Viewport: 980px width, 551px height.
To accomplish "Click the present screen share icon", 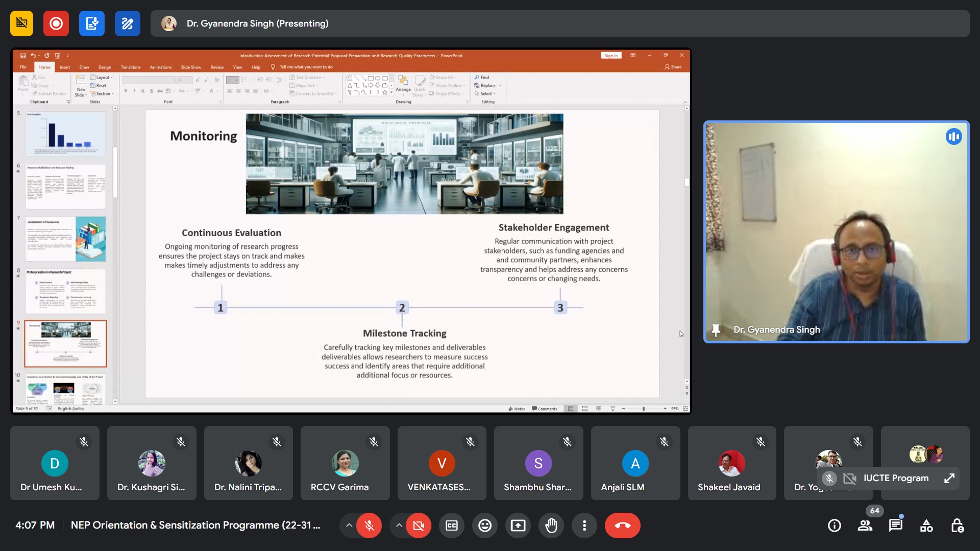I will pyautogui.click(x=518, y=525).
